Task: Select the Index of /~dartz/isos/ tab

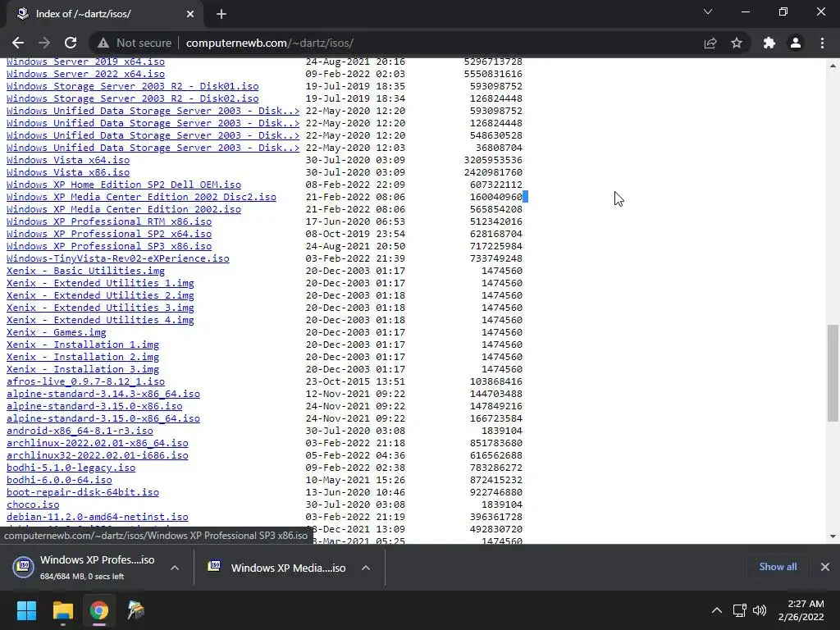Action: click(x=104, y=14)
